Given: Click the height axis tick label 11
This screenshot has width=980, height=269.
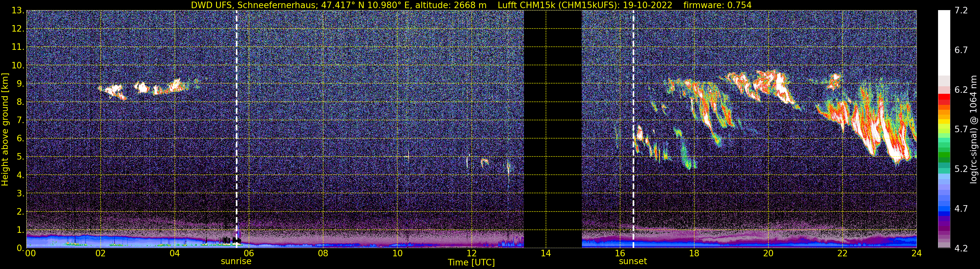Looking at the screenshot, I should pos(18,47).
